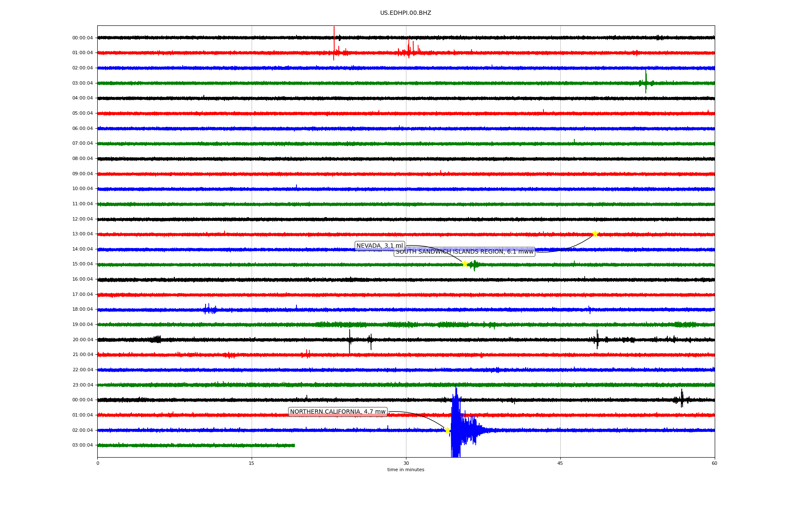The image size is (812, 508).
Task: Click the yellow star on the 15:00:04 green trace
Action: 465,264
